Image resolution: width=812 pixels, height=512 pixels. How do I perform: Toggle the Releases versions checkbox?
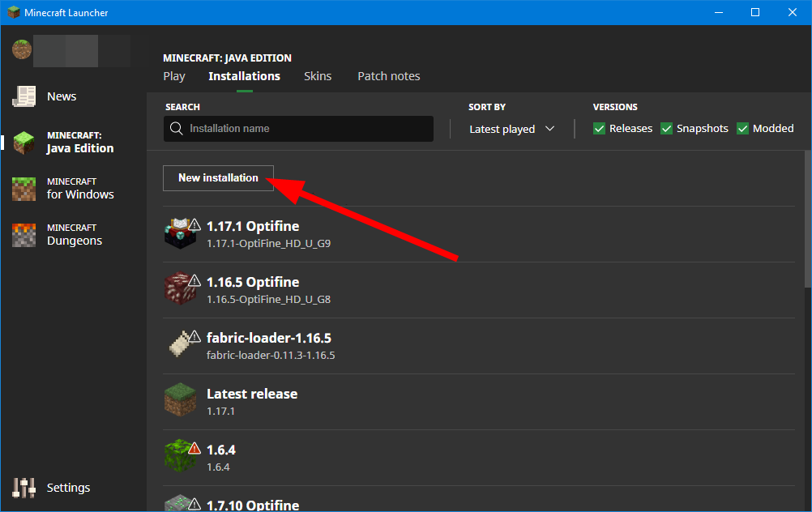pyautogui.click(x=599, y=128)
